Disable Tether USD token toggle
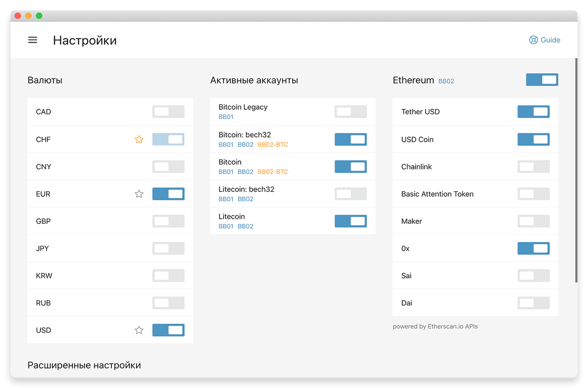The width and height of the screenshot is (588, 388). (533, 112)
